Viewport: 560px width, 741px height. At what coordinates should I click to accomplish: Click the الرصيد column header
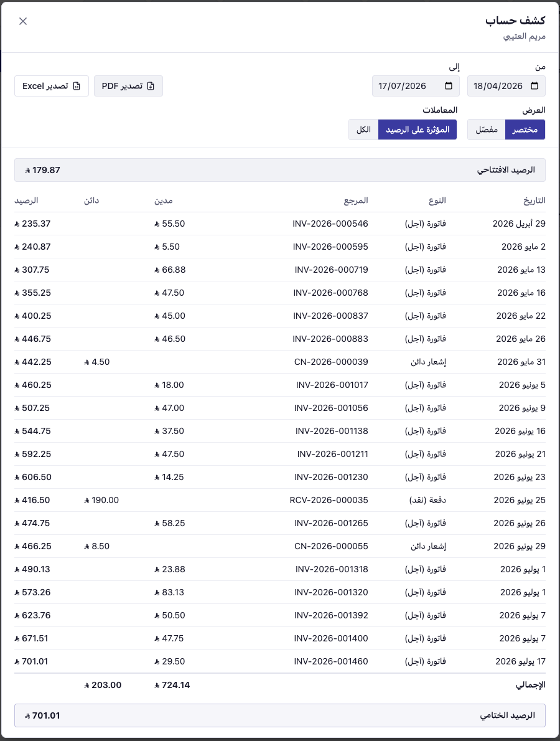26,201
